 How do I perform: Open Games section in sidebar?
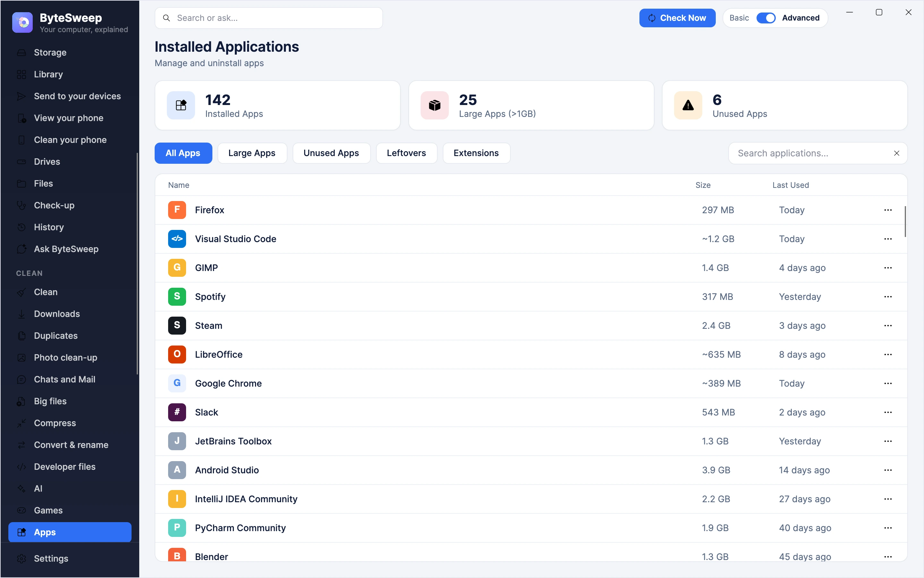[x=70, y=510]
